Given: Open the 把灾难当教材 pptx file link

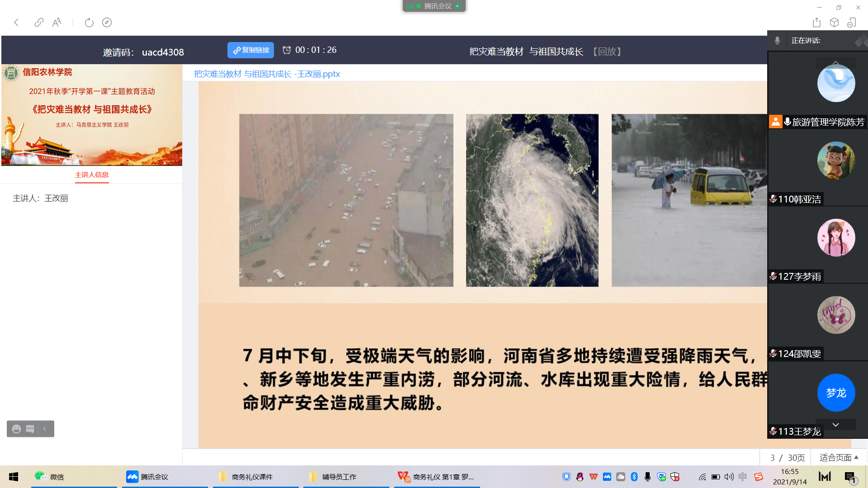Looking at the screenshot, I should click(267, 74).
